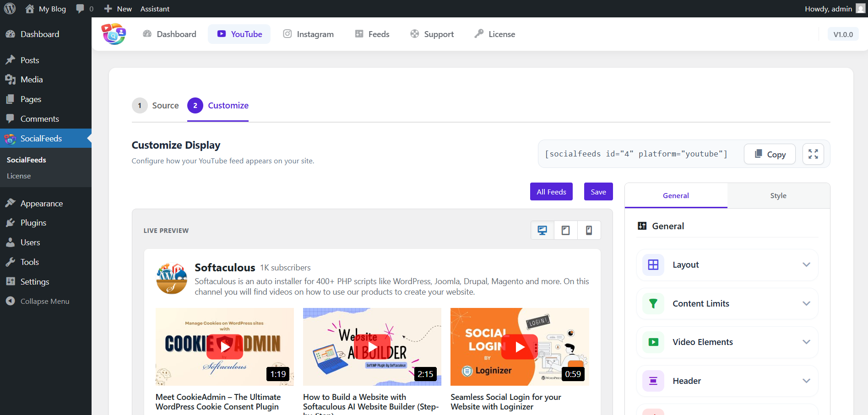Switch preview to mobile view
This screenshot has width=868, height=415.
coord(589,230)
